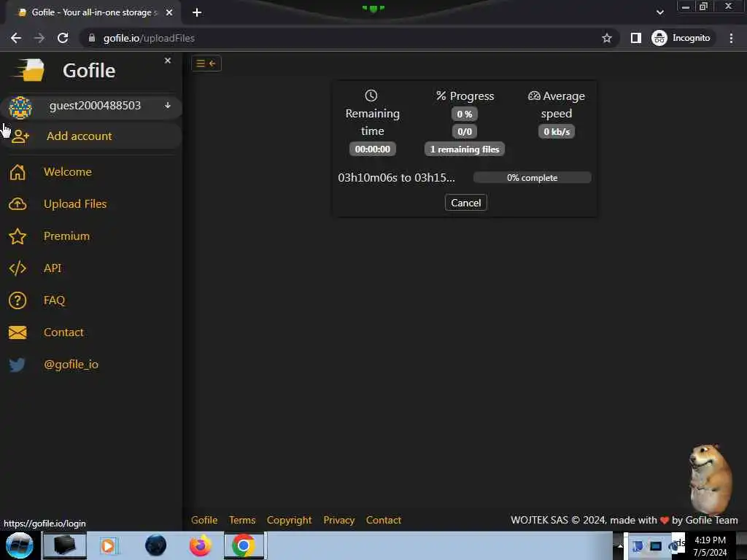Image resolution: width=747 pixels, height=560 pixels.
Task: Click the Twitter bird icon
Action: point(18,365)
